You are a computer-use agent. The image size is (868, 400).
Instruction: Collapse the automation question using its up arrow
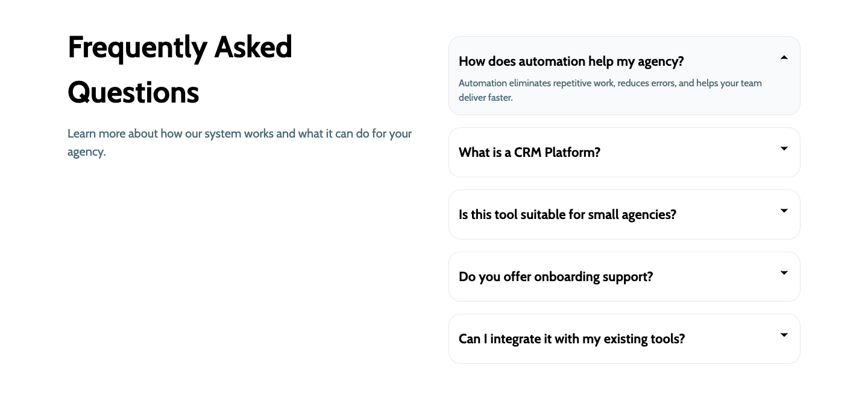(784, 58)
